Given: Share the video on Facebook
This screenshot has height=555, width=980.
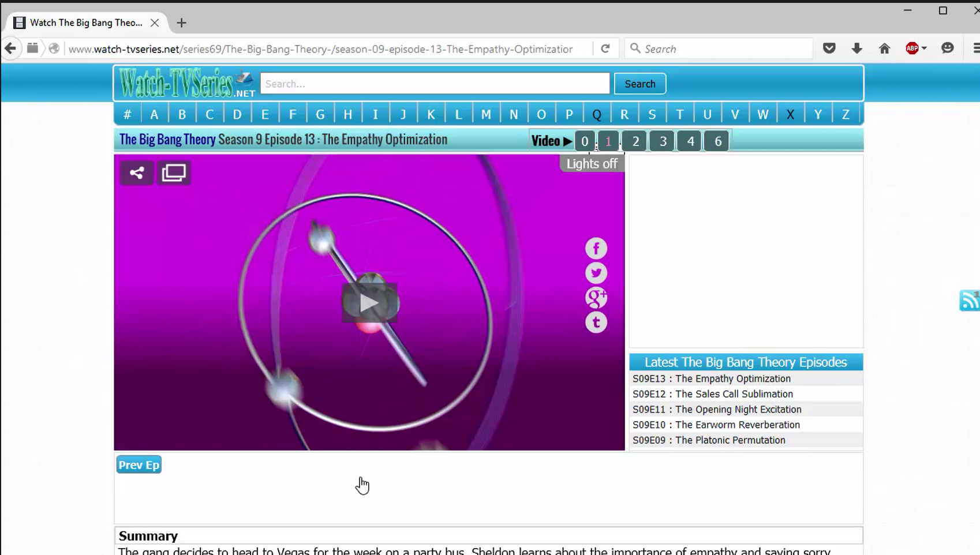Looking at the screenshot, I should point(596,248).
